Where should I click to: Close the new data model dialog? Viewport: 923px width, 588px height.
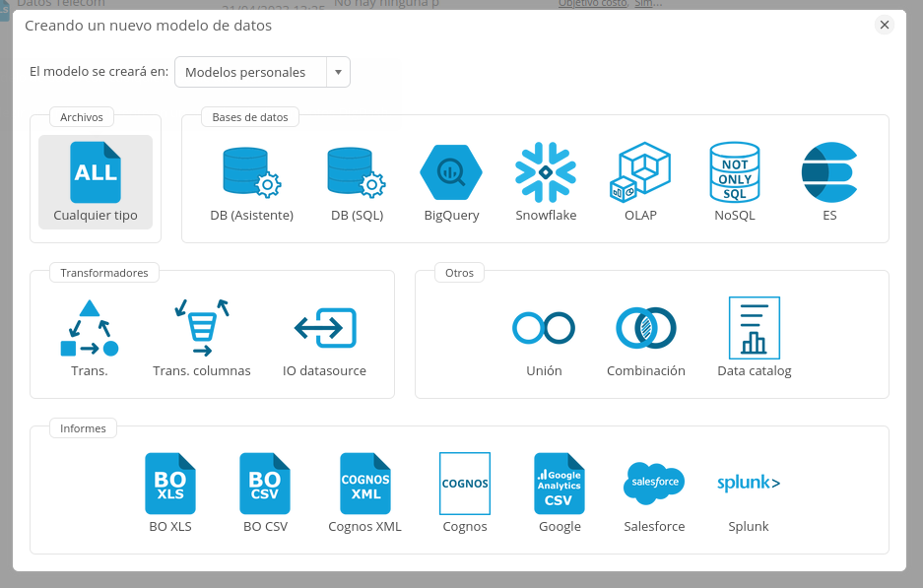(x=884, y=26)
